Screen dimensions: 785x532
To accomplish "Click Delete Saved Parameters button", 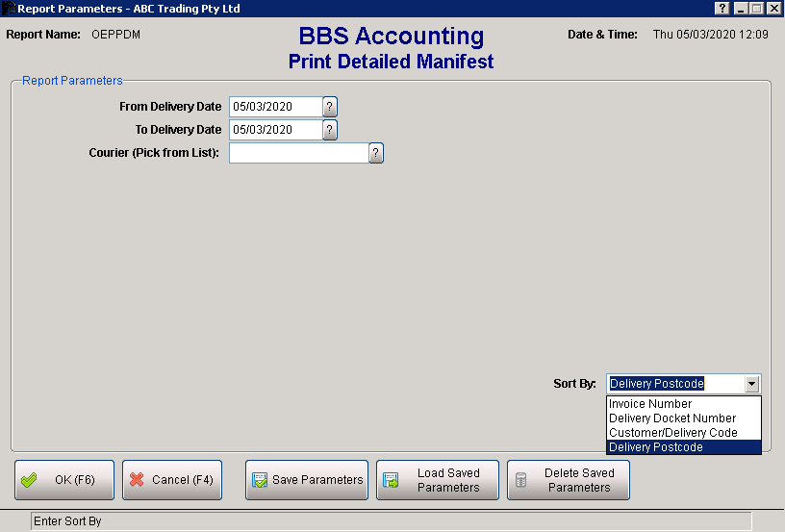I will 569,480.
